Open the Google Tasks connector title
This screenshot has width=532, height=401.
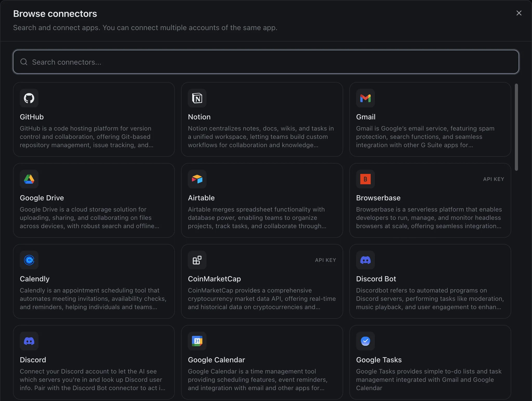point(379,360)
